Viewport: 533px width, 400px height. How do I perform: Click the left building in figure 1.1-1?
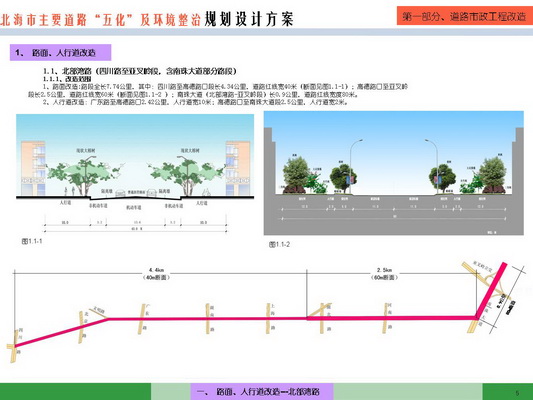[x=33, y=168]
